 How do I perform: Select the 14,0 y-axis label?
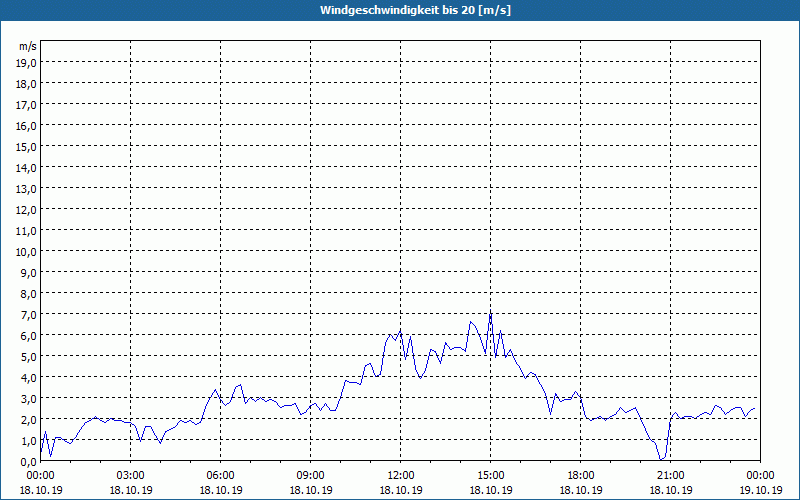point(28,168)
